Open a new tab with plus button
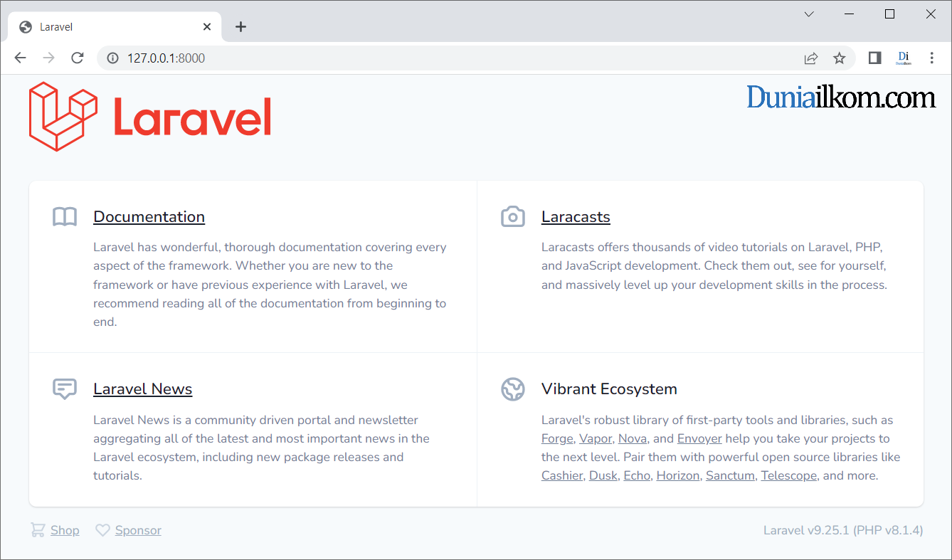Viewport: 952px width, 560px height. pyautogui.click(x=240, y=27)
